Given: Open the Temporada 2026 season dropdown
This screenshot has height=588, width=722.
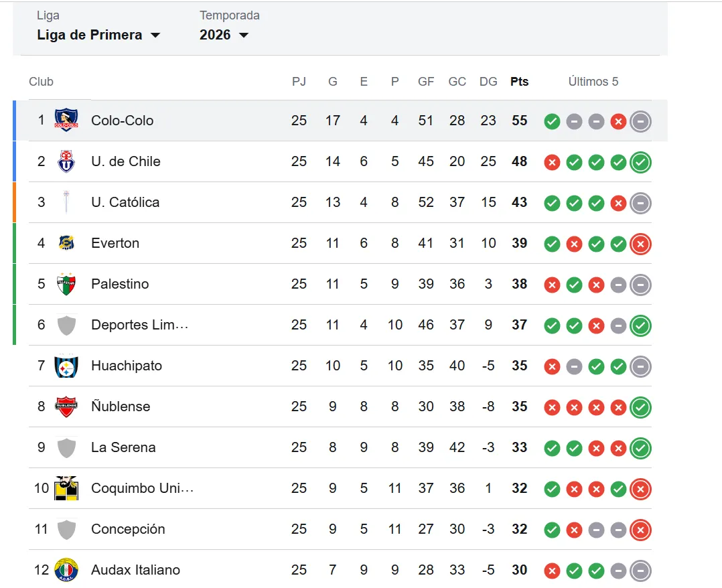Looking at the screenshot, I should pos(224,35).
